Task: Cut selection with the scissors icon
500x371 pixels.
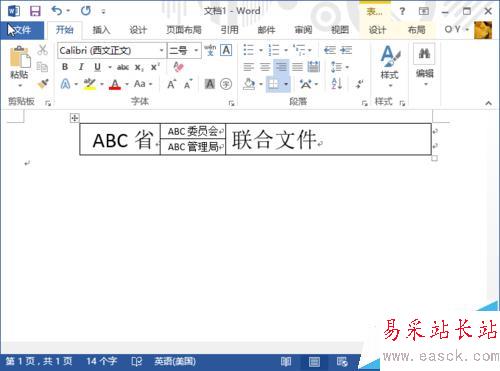Action: click(x=42, y=50)
